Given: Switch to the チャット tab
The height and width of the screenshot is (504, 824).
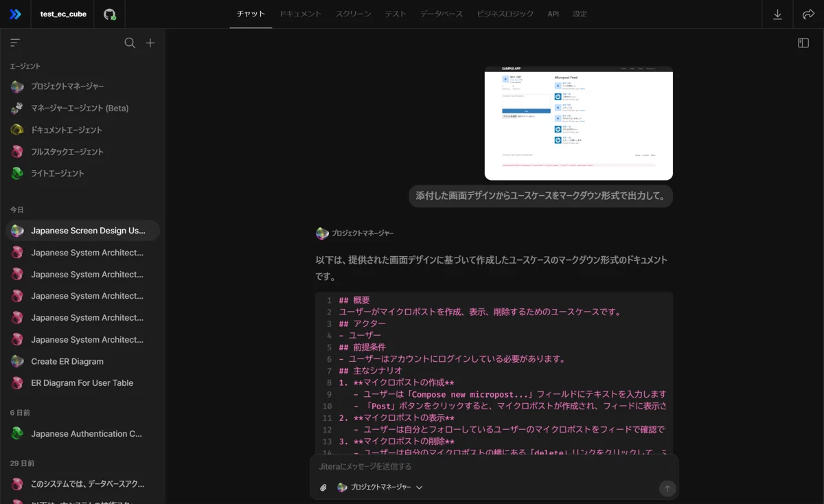Looking at the screenshot, I should point(251,14).
